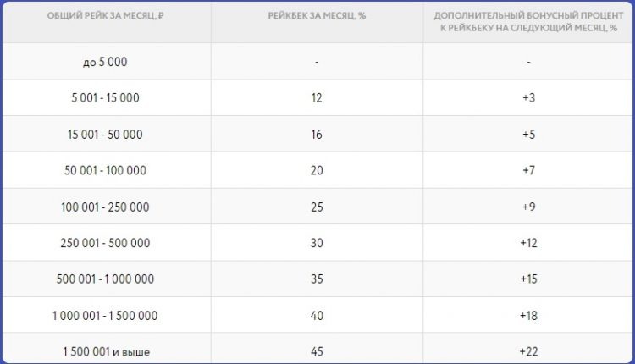Click the '15 001 - 50 000' range cell
The image size is (635, 364).
coord(106,134)
